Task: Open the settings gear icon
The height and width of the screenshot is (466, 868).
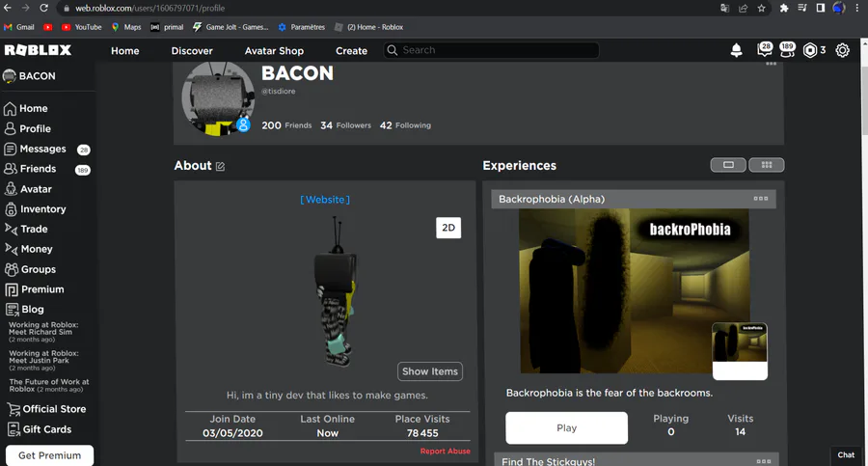Action: pos(843,50)
